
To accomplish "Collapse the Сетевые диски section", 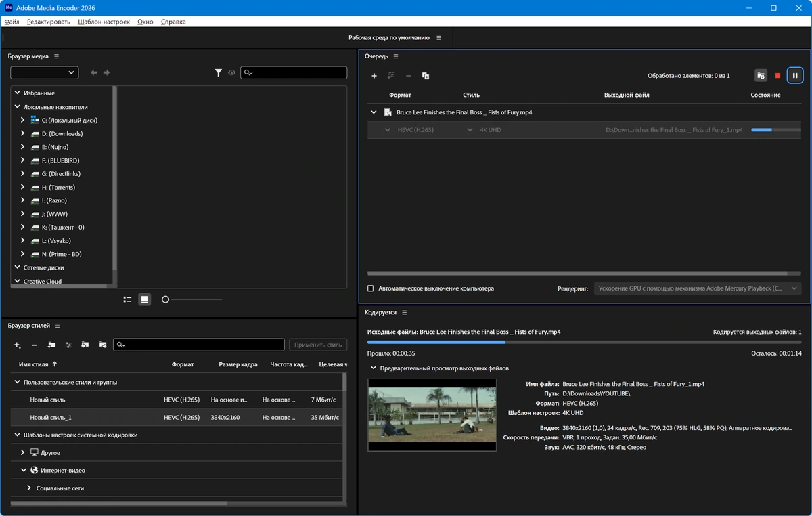I will click(18, 267).
